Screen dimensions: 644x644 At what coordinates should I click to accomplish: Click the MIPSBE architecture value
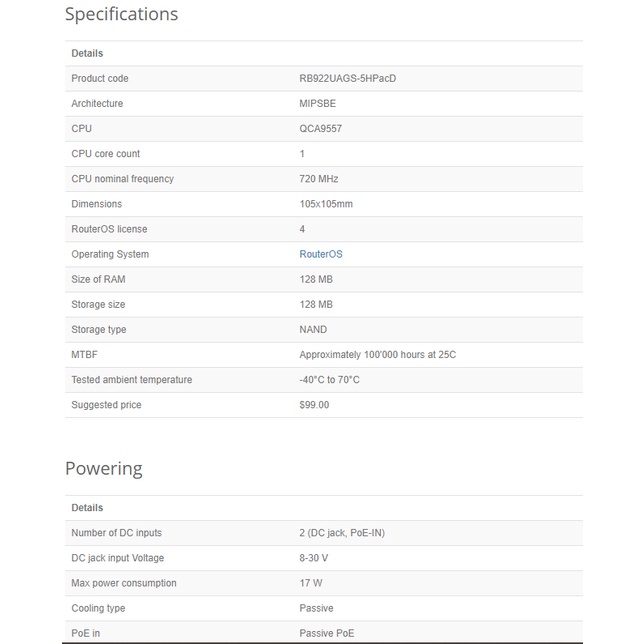point(320,103)
